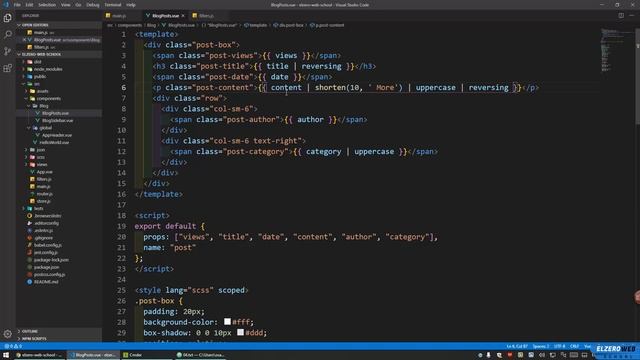The width and height of the screenshot is (640, 360).
Task: Select main.js in Open Editors list
Action: [x=59, y=32]
